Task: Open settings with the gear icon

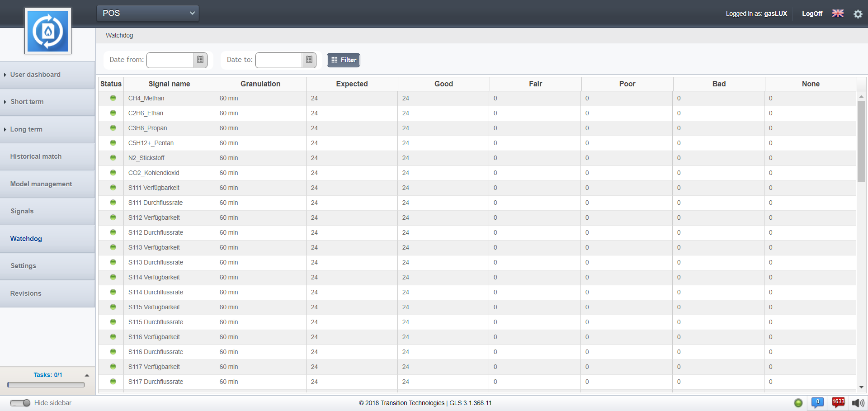Action: (x=858, y=14)
